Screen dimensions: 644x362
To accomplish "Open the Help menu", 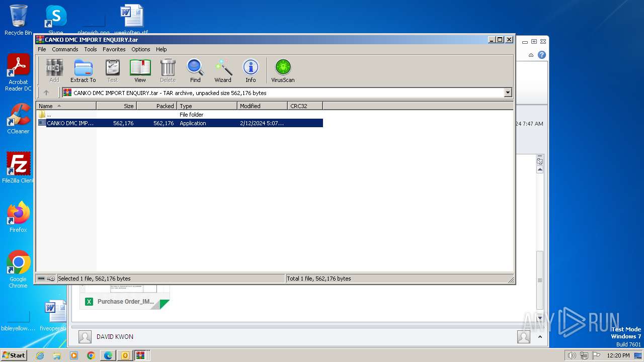I will pyautogui.click(x=161, y=49).
